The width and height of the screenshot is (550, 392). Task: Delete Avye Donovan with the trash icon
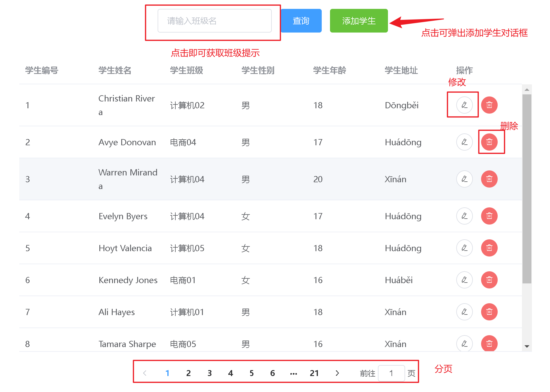(x=489, y=142)
